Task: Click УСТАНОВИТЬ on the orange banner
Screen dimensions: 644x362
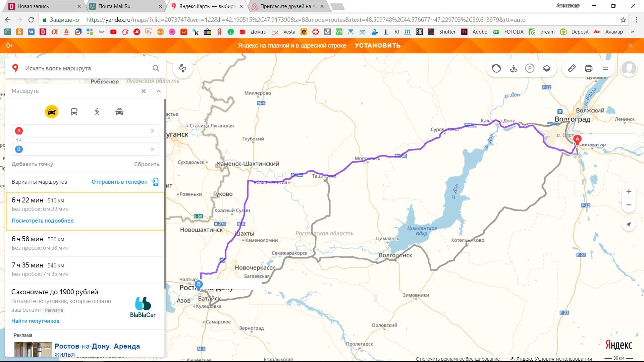Action: tap(378, 46)
